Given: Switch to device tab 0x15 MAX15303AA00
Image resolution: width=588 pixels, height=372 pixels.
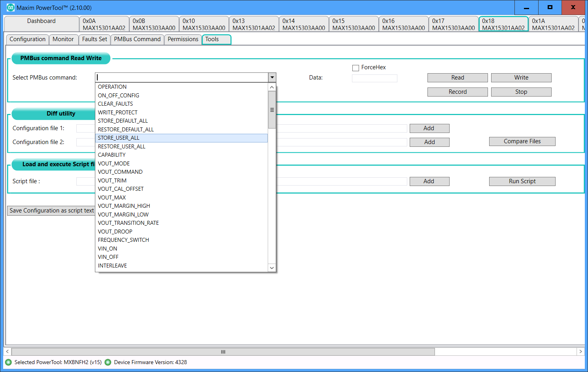Looking at the screenshot, I should click(x=354, y=24).
